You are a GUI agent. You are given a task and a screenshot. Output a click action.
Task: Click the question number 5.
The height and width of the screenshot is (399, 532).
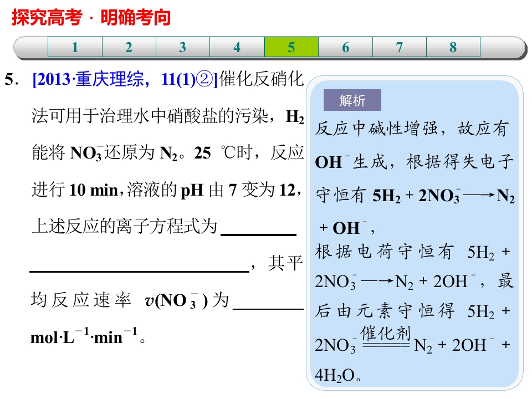[x=11, y=80]
